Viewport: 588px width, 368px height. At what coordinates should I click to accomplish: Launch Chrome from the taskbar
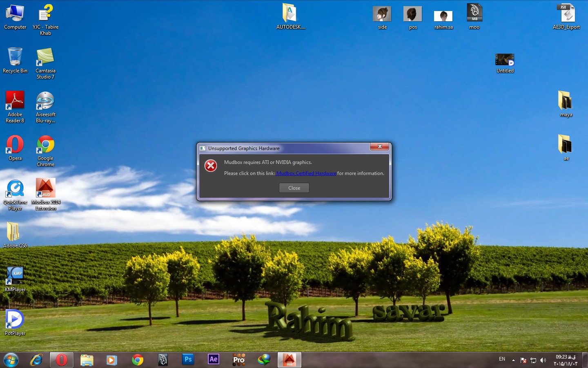tap(138, 360)
